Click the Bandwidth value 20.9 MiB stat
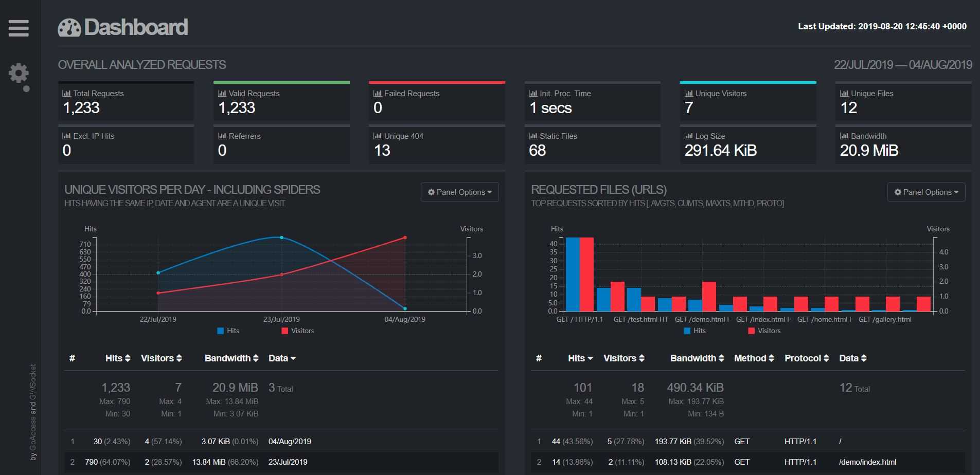This screenshot has height=475, width=980. click(x=869, y=151)
